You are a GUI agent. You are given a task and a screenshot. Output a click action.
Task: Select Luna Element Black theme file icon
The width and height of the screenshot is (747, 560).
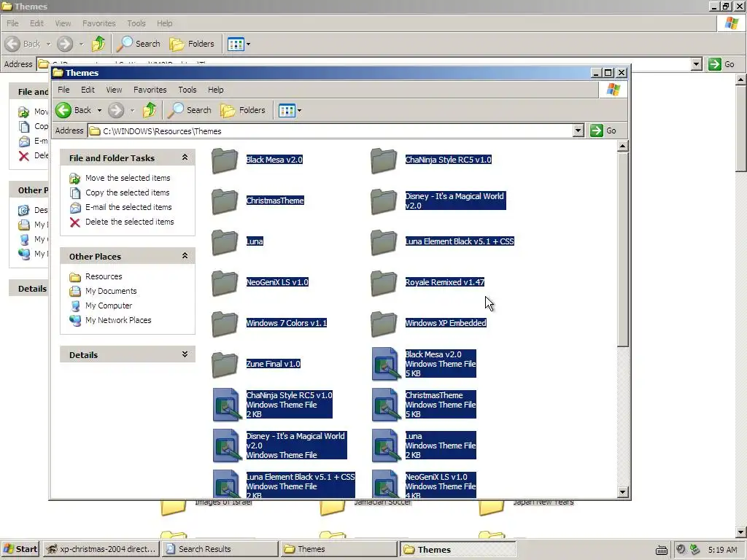(226, 485)
